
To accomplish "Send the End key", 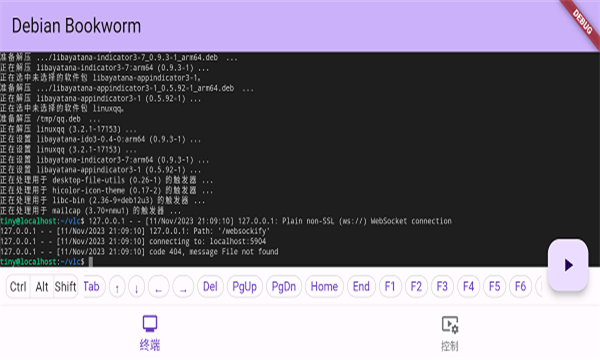I will coord(361,287).
